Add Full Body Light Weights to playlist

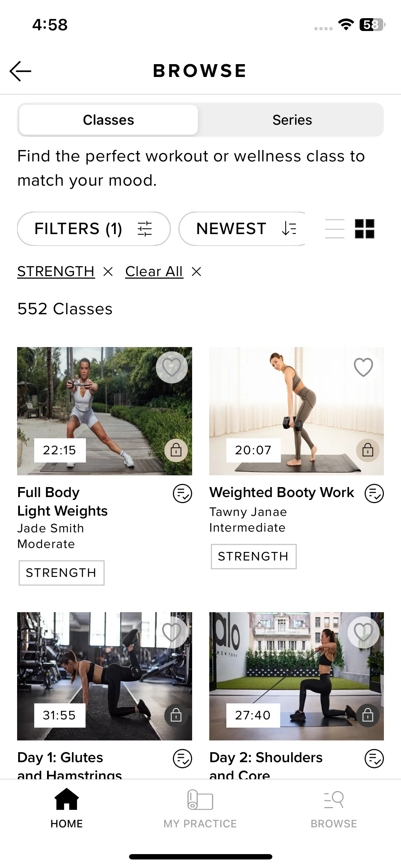tap(182, 494)
